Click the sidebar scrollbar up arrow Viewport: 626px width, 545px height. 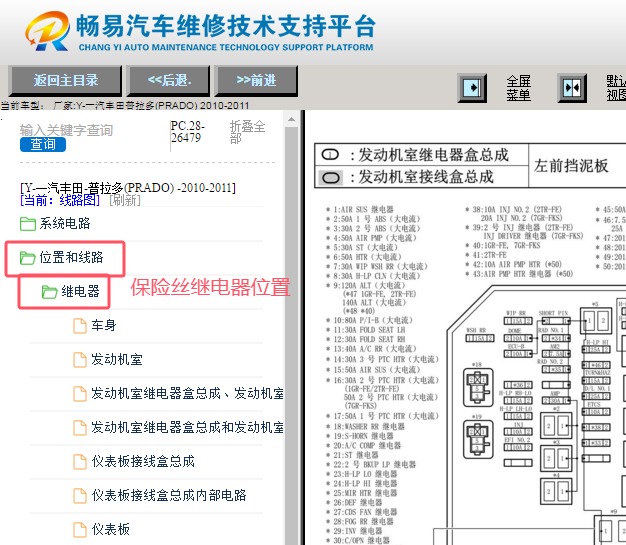click(x=291, y=119)
